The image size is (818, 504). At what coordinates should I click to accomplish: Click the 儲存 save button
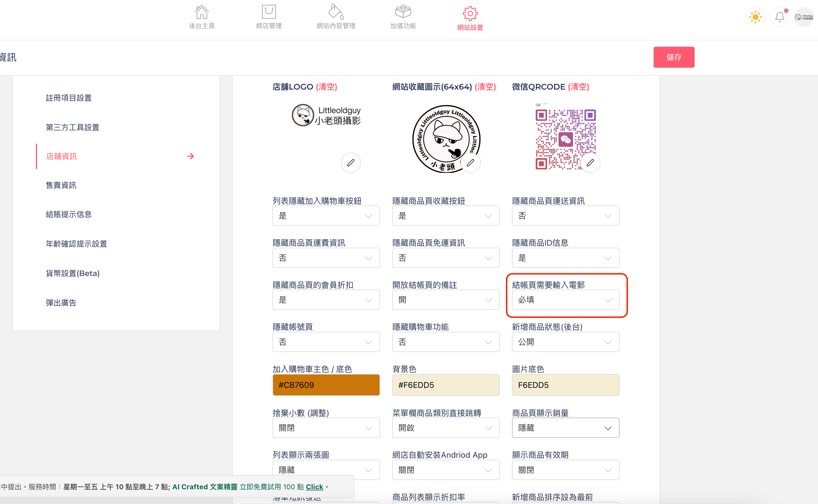point(674,57)
